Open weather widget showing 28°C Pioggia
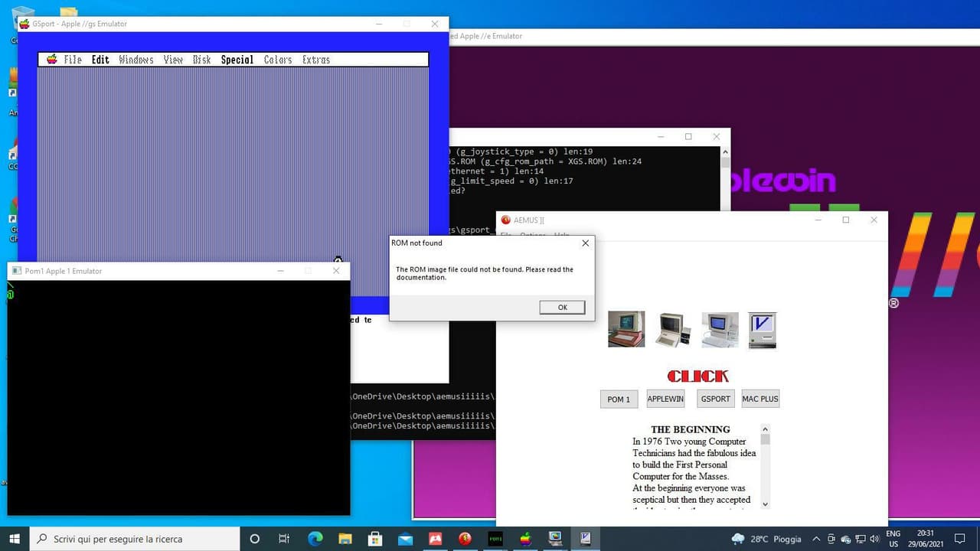This screenshot has width=980, height=551. tap(766, 539)
